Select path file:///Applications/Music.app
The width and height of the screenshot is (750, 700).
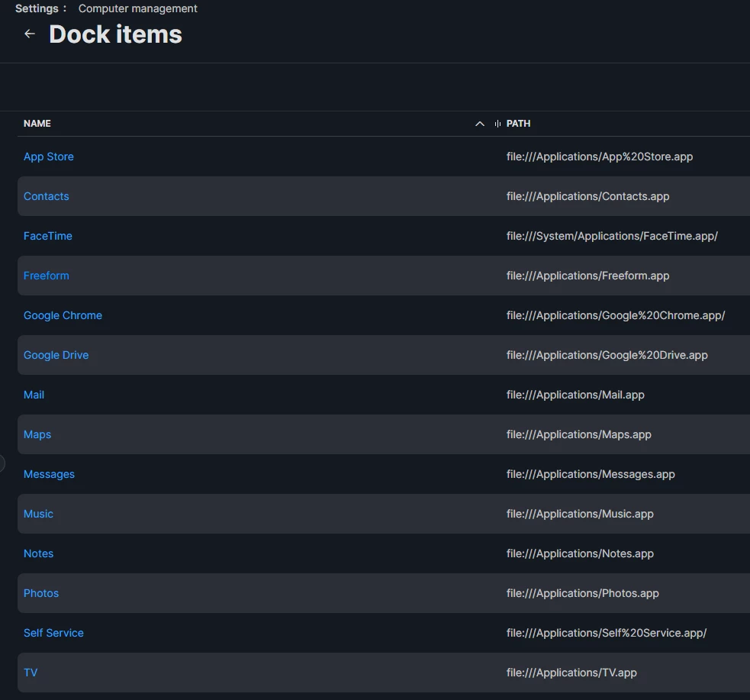(x=580, y=514)
